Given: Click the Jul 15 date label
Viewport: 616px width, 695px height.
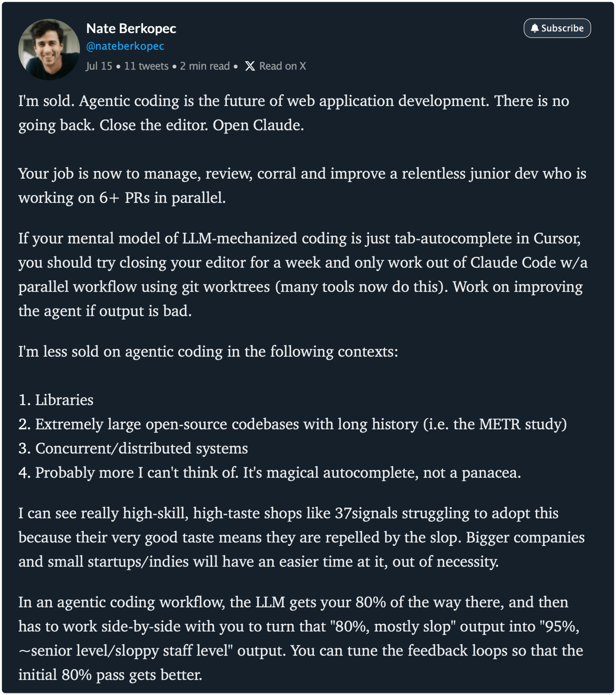Looking at the screenshot, I should [x=99, y=66].
